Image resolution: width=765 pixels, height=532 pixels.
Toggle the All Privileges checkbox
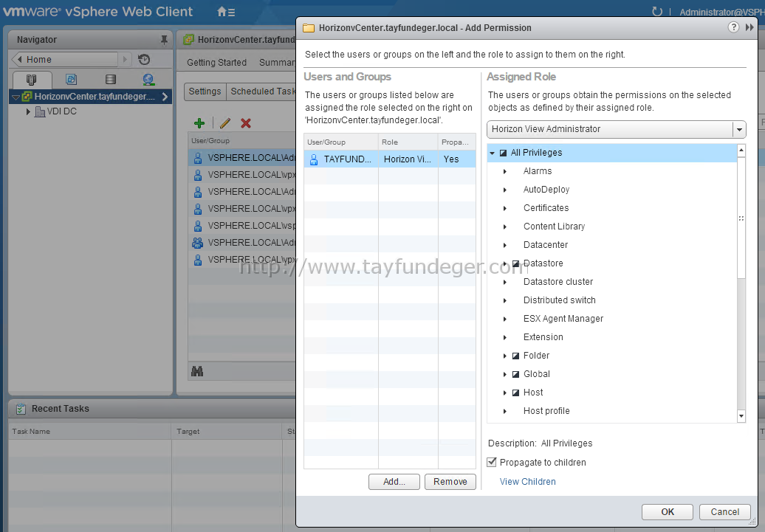pos(503,153)
